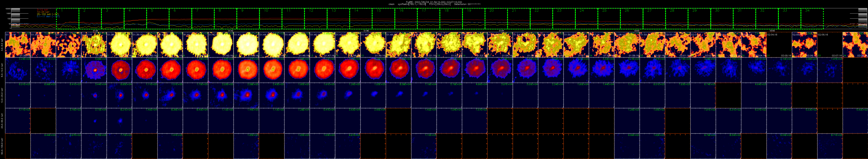Open the 3.0–6.0 keV image stamped 01:58:16
This screenshot has width=868, height=159.
click(x=627, y=45)
